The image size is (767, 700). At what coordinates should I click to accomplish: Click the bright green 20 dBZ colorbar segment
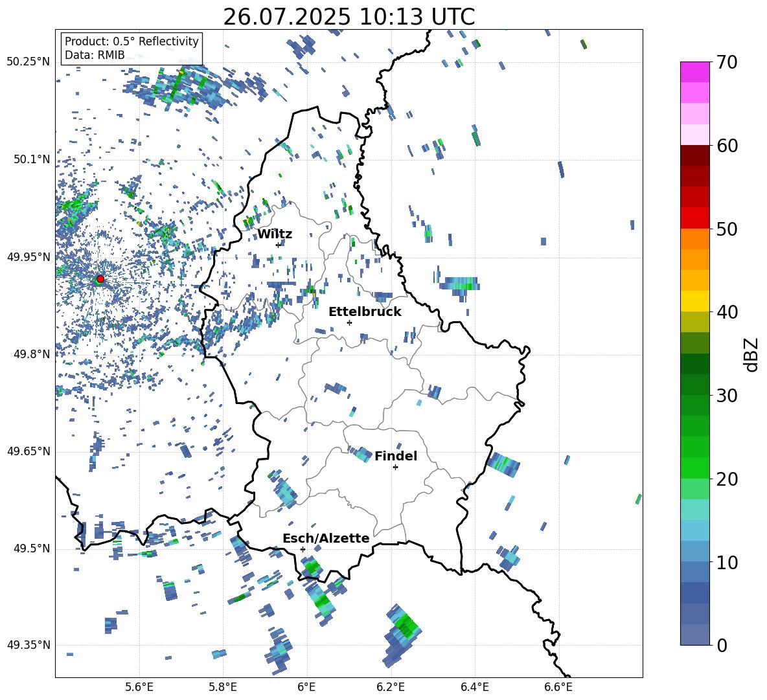694,468
